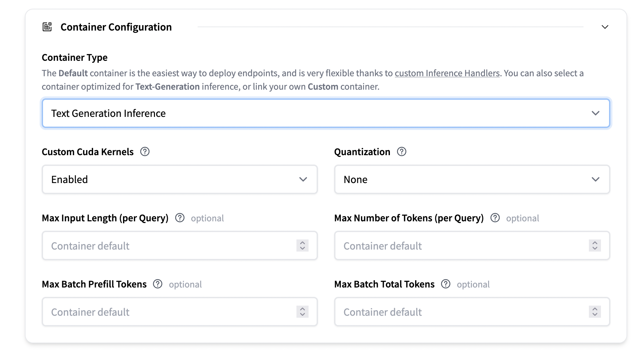Click the Max Batch Total Tokens stepper

click(x=595, y=312)
